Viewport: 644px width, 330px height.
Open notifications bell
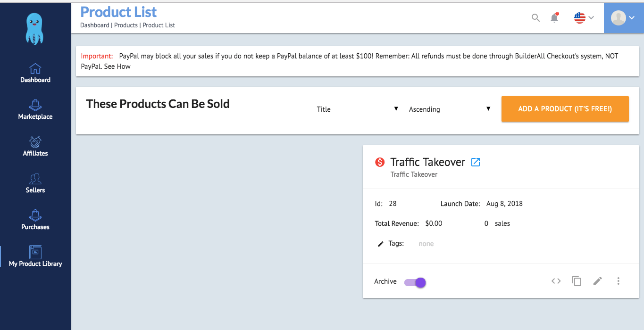(555, 17)
